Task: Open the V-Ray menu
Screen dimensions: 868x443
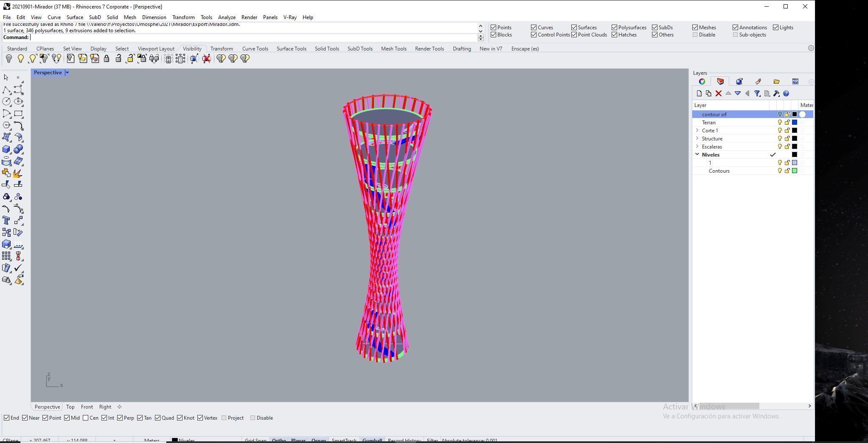Action: (290, 17)
